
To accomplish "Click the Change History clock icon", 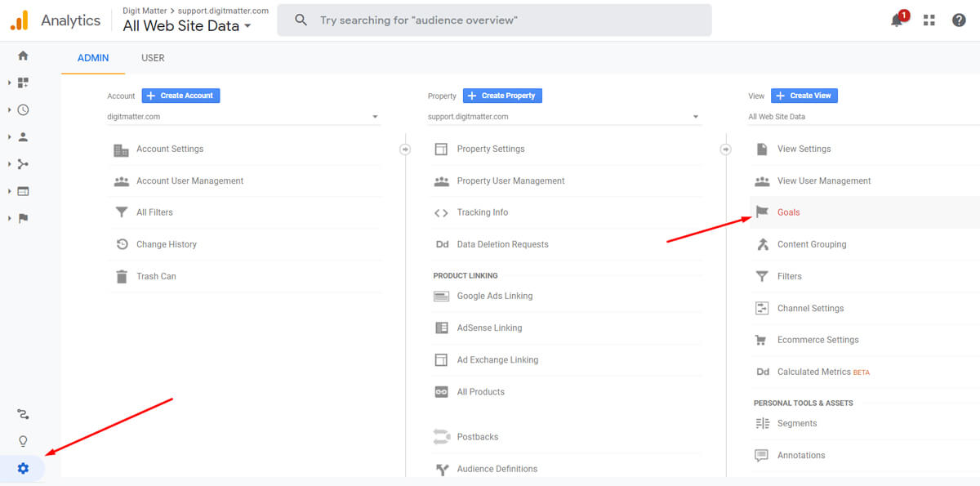I will point(122,244).
